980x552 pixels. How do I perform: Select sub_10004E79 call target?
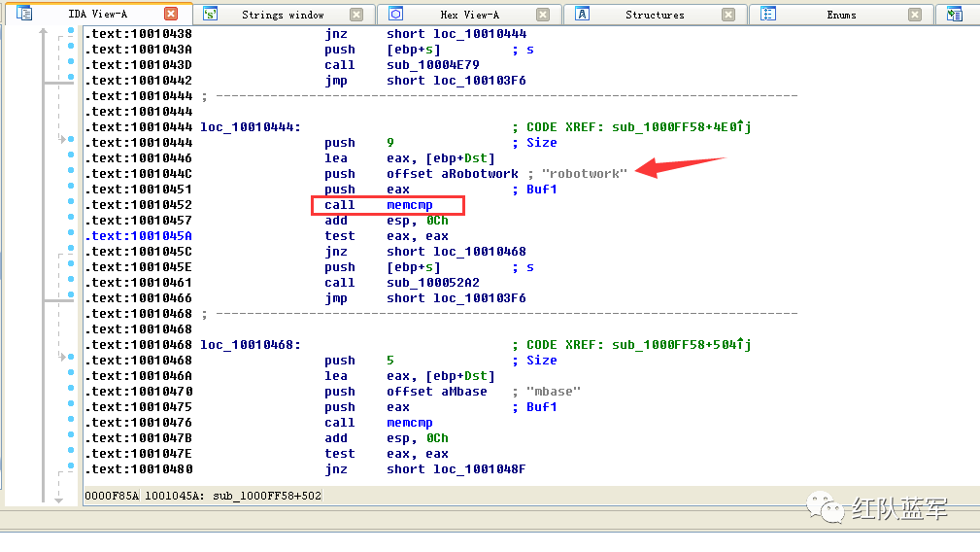point(432,65)
